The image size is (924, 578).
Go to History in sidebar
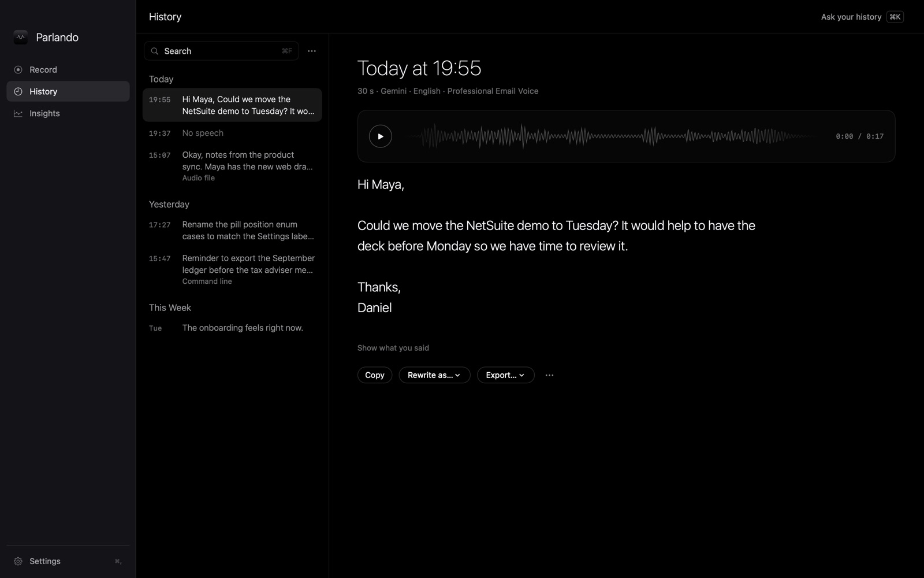click(68, 91)
